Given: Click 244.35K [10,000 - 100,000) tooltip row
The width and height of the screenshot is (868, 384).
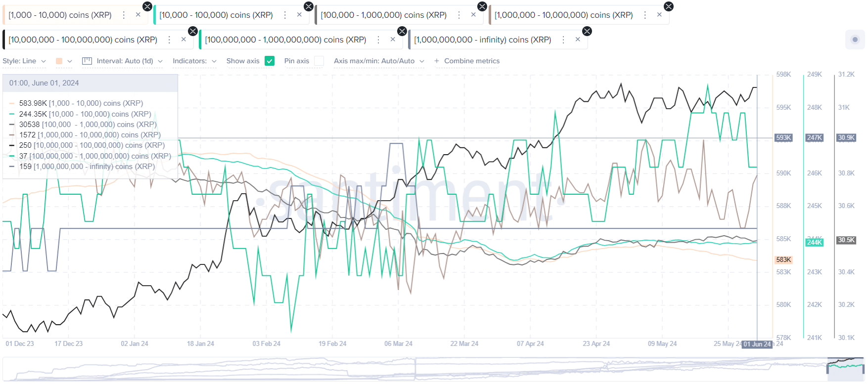Looking at the screenshot, I should click(80, 114).
